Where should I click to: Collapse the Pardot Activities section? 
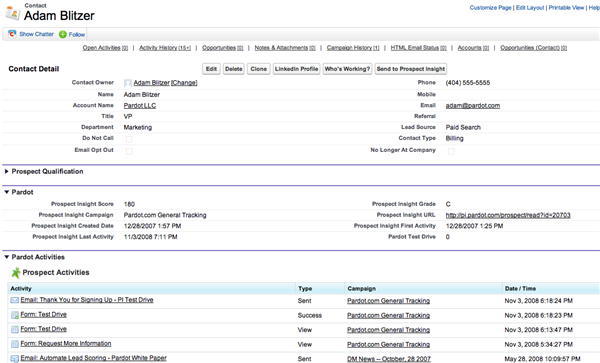pyautogui.click(x=7, y=257)
